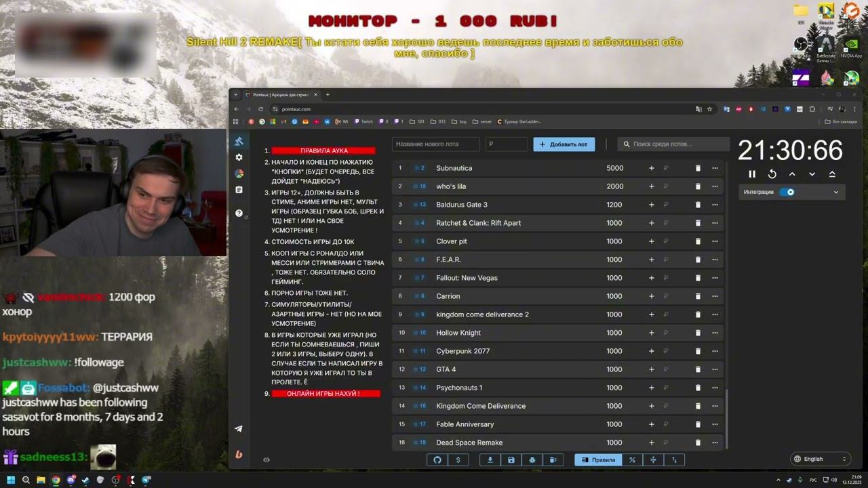The image size is (868, 488).
Task: Open the server bookmarks folder
Action: click(x=482, y=122)
